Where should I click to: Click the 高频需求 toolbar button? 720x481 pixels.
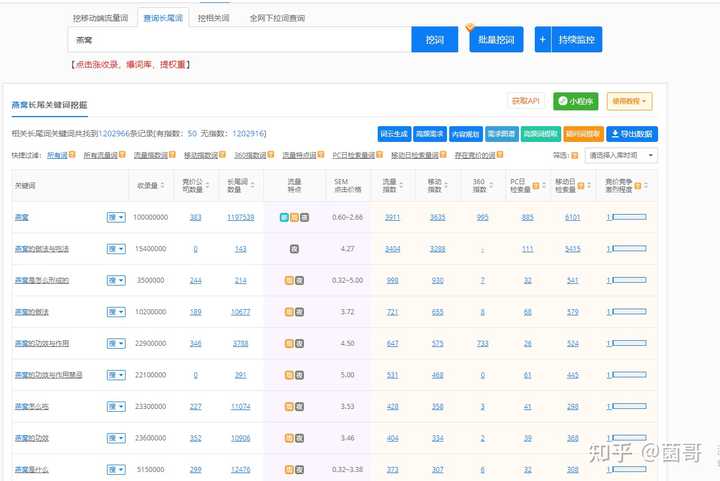point(430,134)
